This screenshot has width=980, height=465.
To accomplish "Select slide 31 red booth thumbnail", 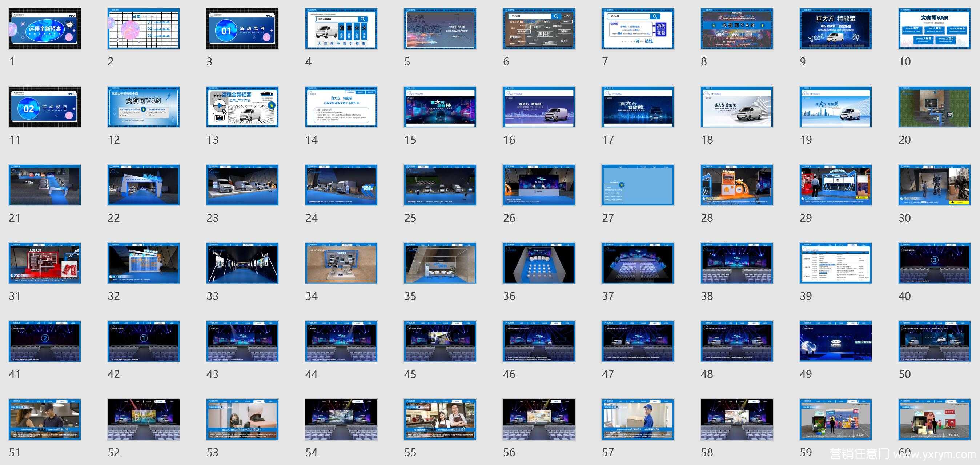I will coord(44,263).
